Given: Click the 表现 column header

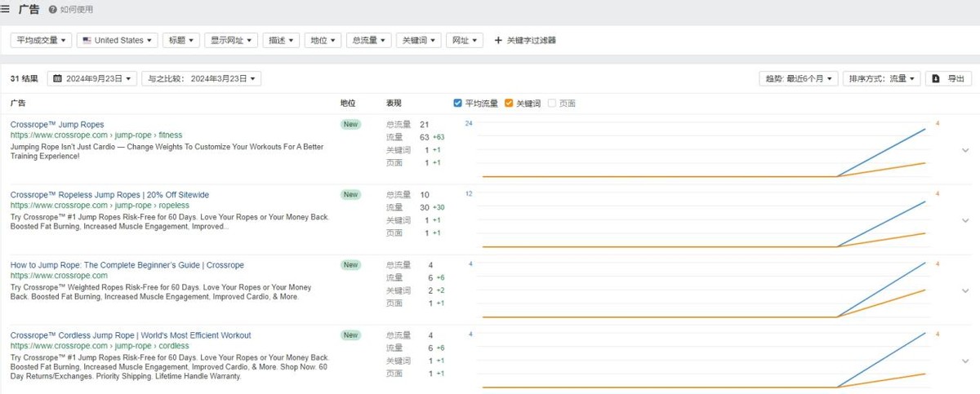Looking at the screenshot, I should 394,104.
